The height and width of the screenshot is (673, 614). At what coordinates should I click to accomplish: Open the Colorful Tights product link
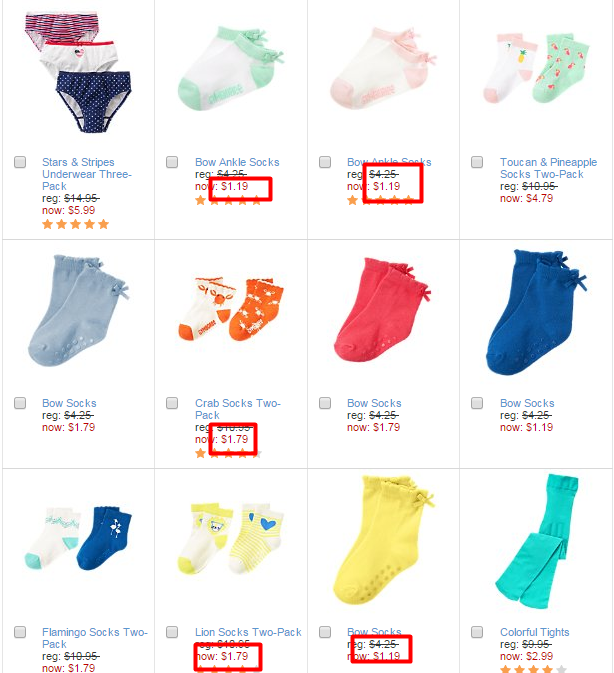(x=534, y=632)
